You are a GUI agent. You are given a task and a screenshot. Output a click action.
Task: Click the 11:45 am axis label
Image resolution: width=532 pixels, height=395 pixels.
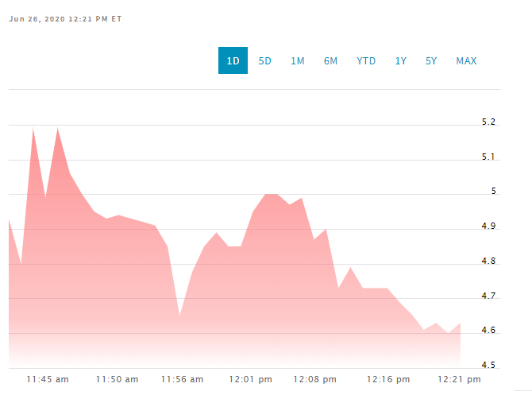pos(48,379)
